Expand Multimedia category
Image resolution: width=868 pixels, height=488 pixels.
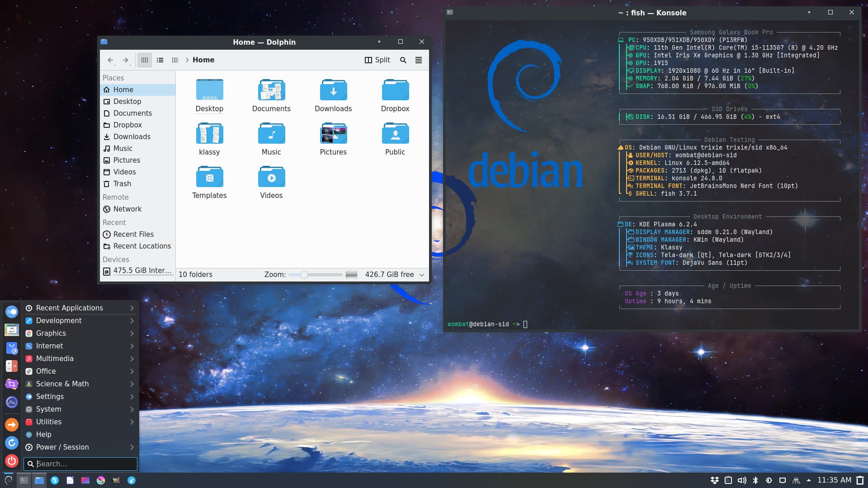80,359
